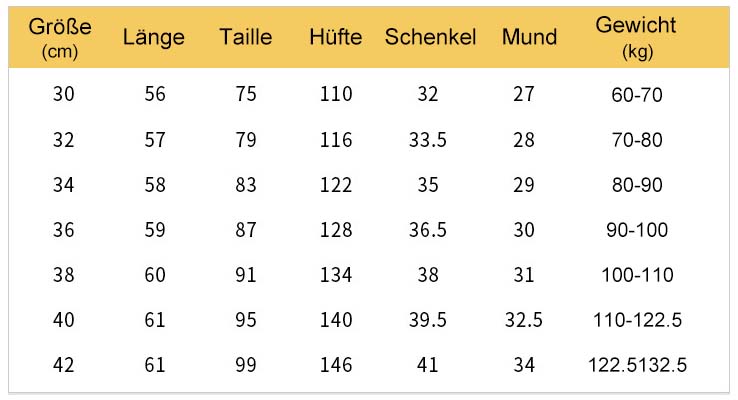Image resolution: width=738 pixels, height=400 pixels.
Task: Select the Taille value 91
Action: [x=246, y=275]
